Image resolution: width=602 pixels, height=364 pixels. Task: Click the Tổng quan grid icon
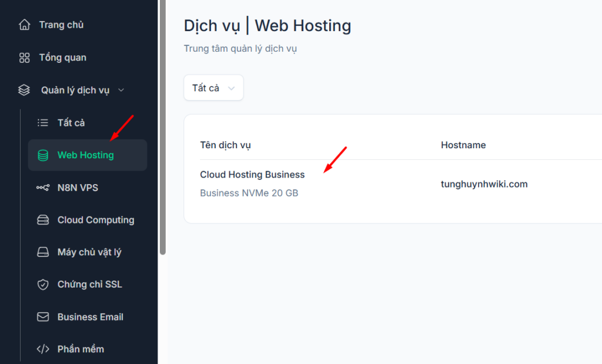24,58
